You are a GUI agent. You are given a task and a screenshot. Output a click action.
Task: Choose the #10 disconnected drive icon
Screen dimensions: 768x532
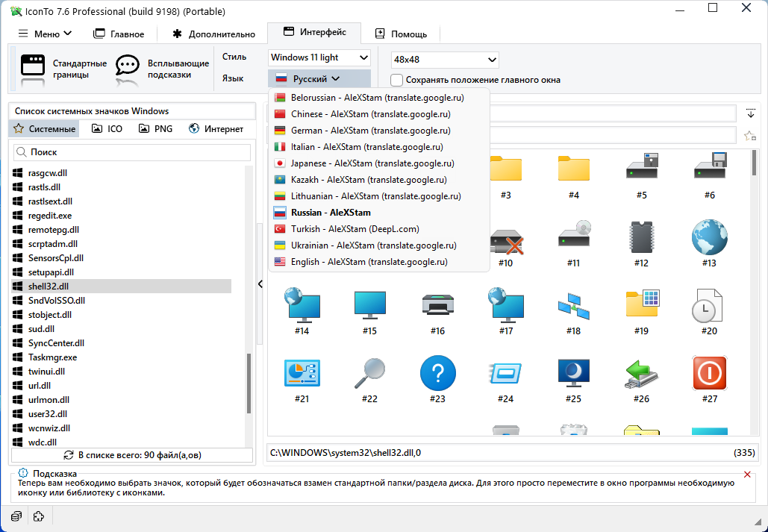507,241
